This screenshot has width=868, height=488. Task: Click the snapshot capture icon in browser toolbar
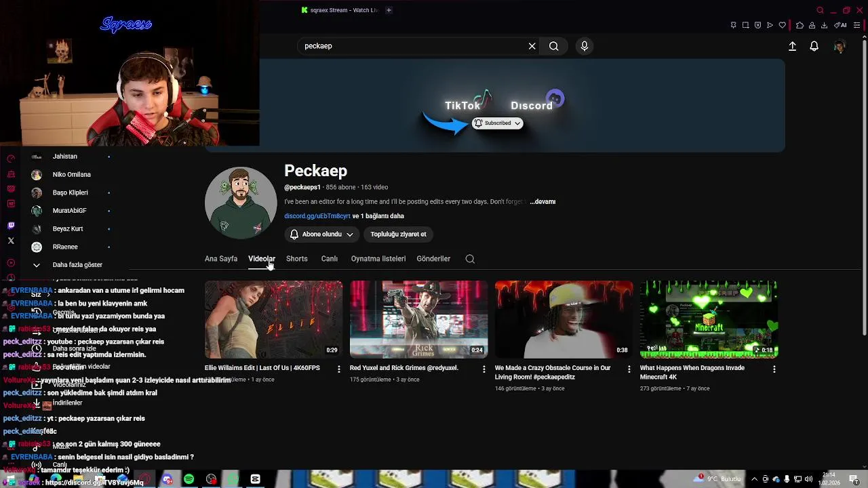pos(745,25)
